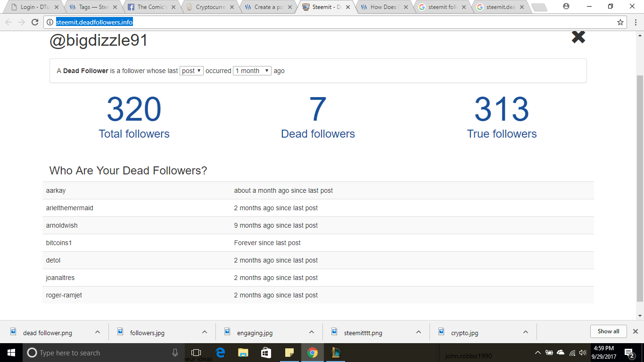Screen dimensions: 644x362
Task: Switch to Chrome in the taskbar
Action: (x=312, y=353)
